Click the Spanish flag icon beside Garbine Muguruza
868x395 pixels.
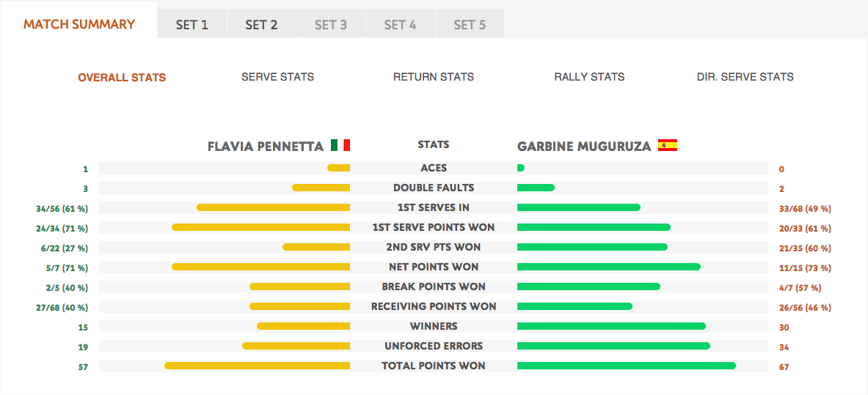pyautogui.click(x=668, y=146)
